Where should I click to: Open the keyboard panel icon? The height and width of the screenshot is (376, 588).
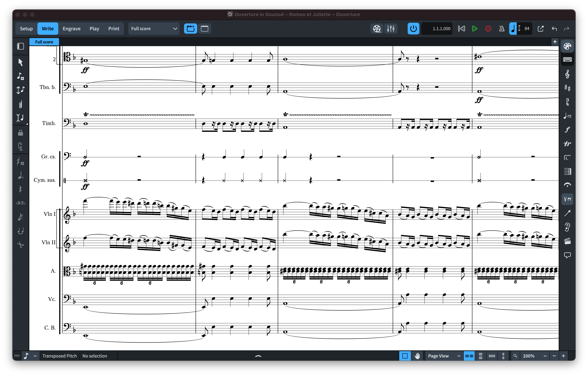tap(567, 59)
